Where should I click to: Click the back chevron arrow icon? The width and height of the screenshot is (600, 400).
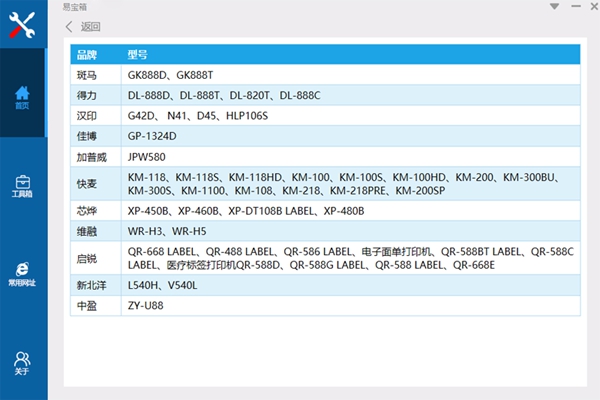pyautogui.click(x=69, y=27)
